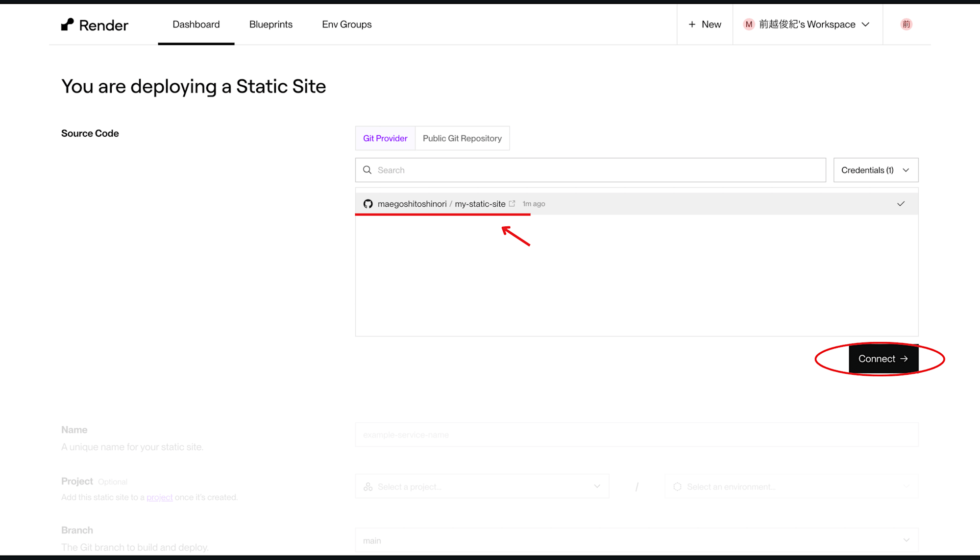Open the workspace switcher dropdown

(x=807, y=24)
